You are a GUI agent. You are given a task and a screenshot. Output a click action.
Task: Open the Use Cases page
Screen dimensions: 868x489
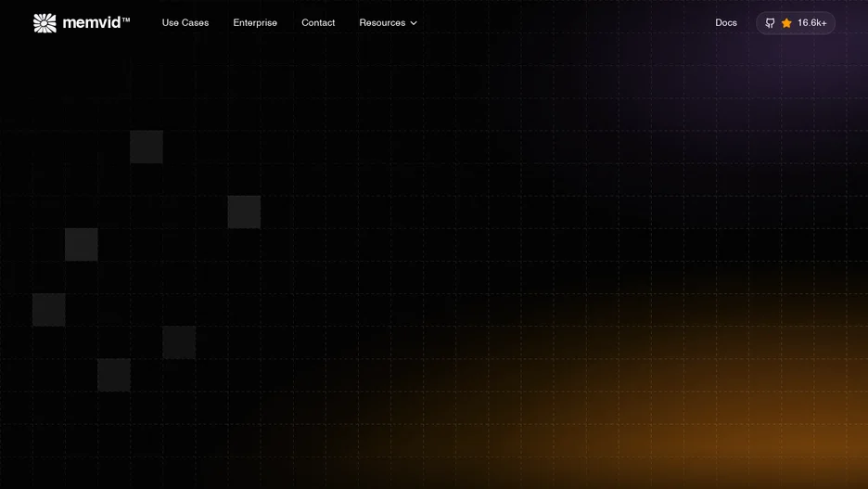[x=185, y=22]
